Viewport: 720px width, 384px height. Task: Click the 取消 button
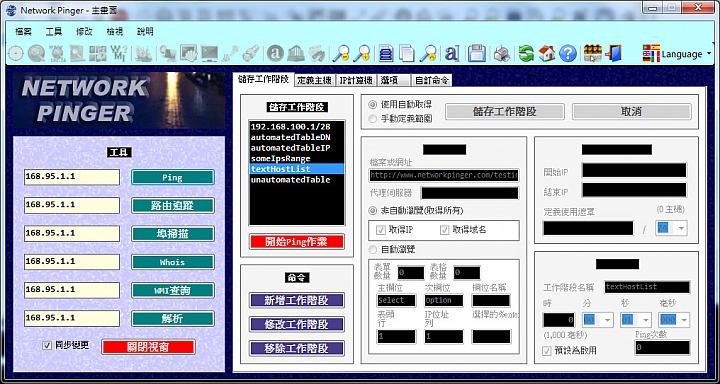point(631,112)
